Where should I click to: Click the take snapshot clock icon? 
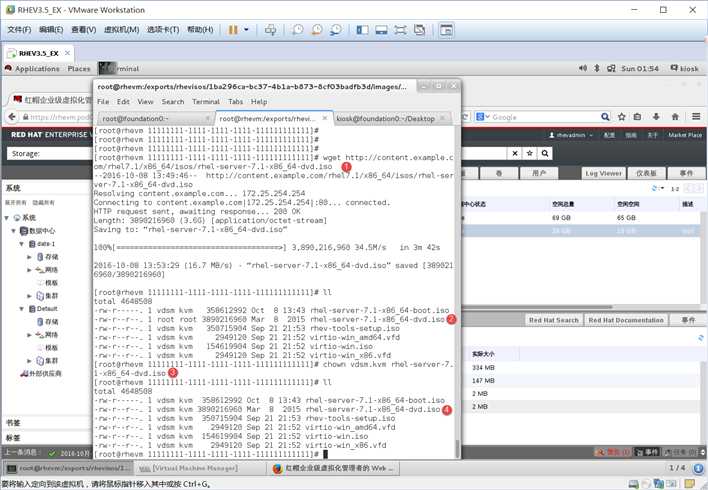point(298,30)
